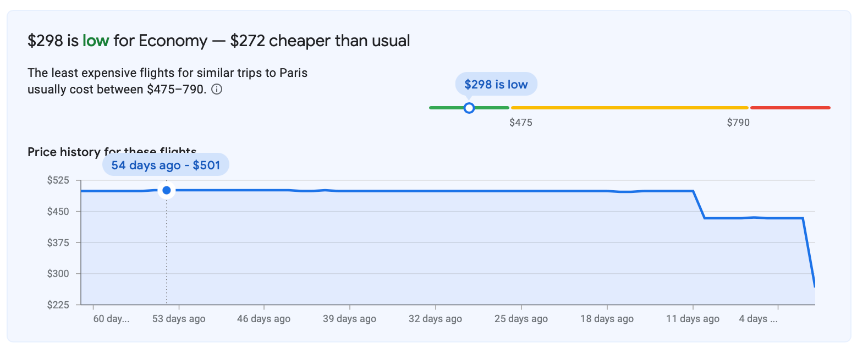The height and width of the screenshot is (354, 868).
Task: Click the truncated "4 days ..." axis label
Action: point(758,319)
